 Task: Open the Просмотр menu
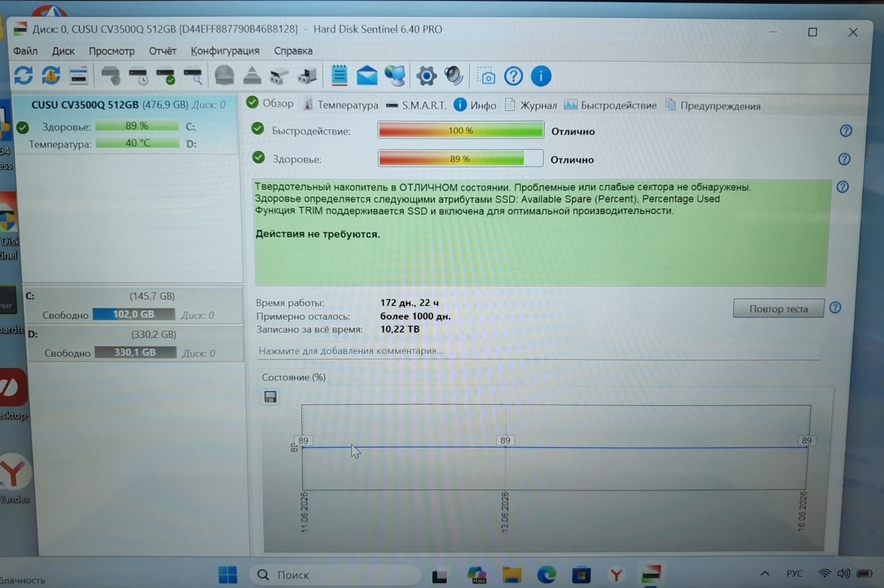pyautogui.click(x=112, y=51)
